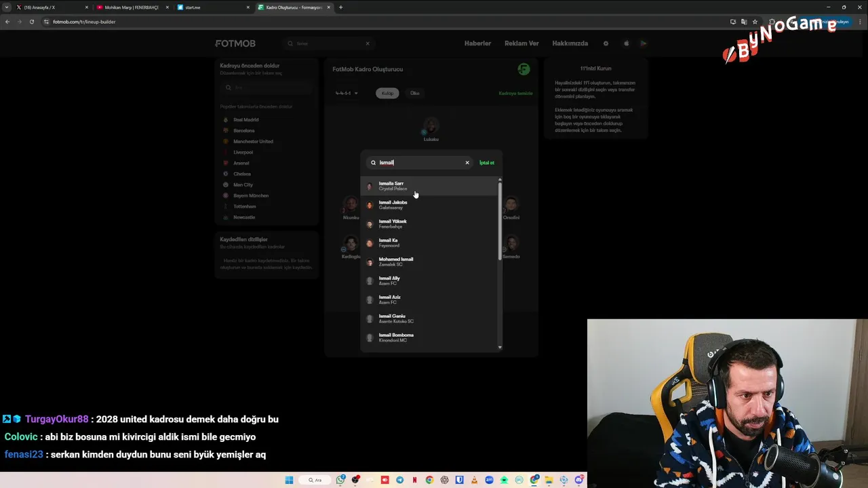The width and height of the screenshot is (868, 488).
Task: Pick Ismail Ganiu of Asante Kotoko SC
Action: click(x=429, y=319)
